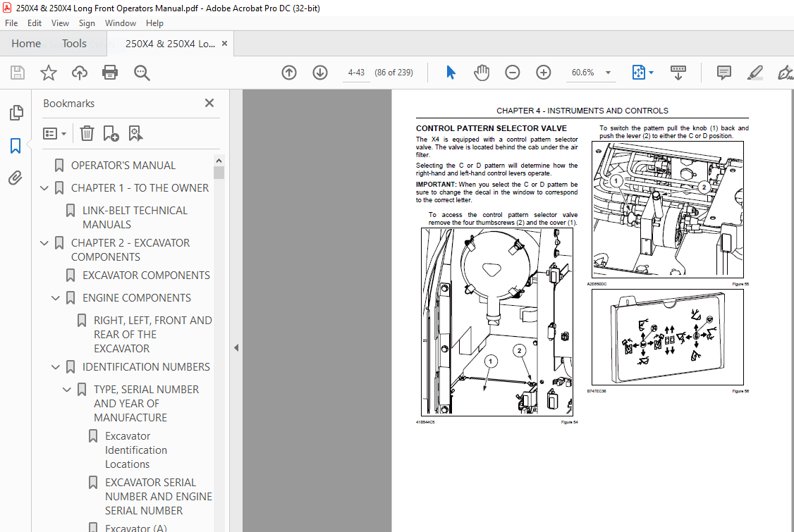Select the Hand tool in the toolbar
794x532 pixels.
click(482, 72)
